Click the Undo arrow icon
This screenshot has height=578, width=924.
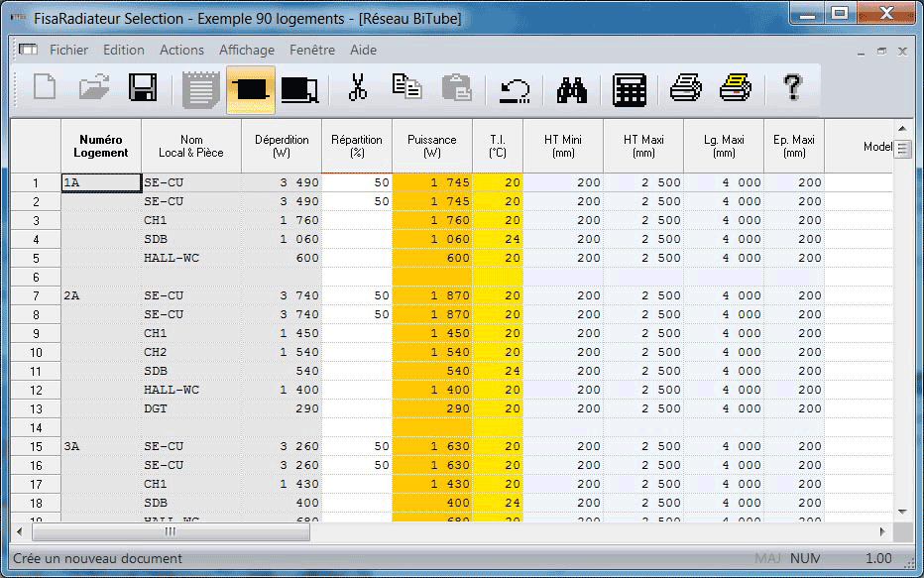point(515,90)
